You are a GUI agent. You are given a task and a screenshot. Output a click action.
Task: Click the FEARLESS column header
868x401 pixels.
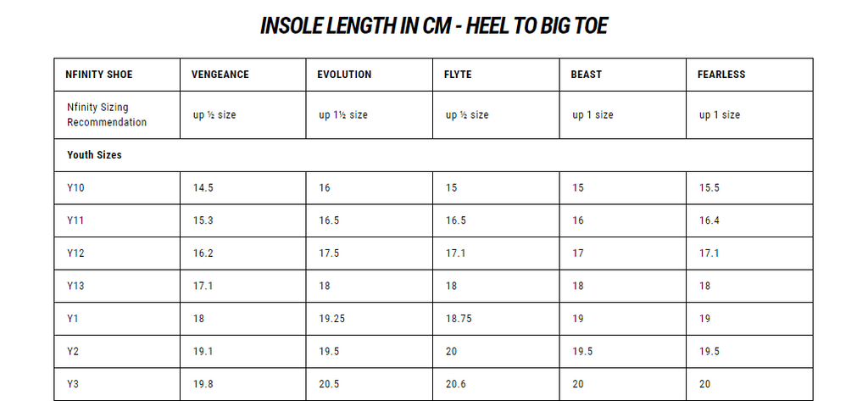pyautogui.click(x=721, y=75)
